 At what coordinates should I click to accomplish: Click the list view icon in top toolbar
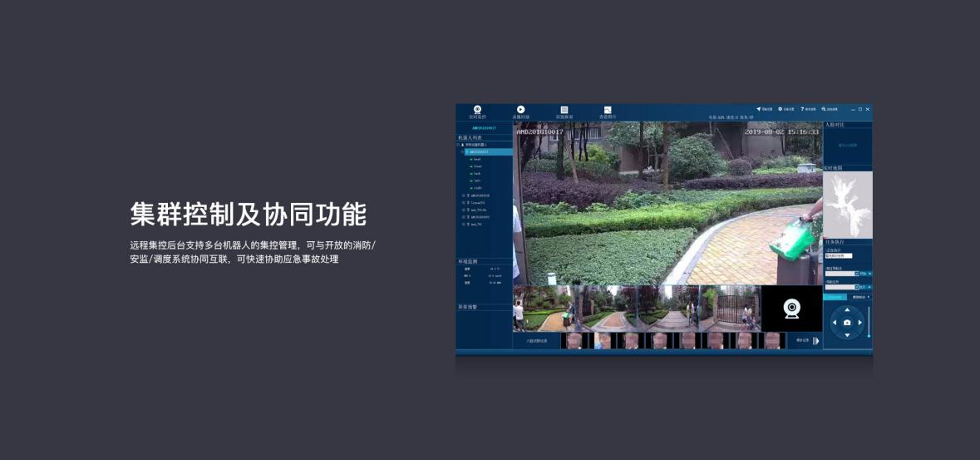[x=564, y=110]
